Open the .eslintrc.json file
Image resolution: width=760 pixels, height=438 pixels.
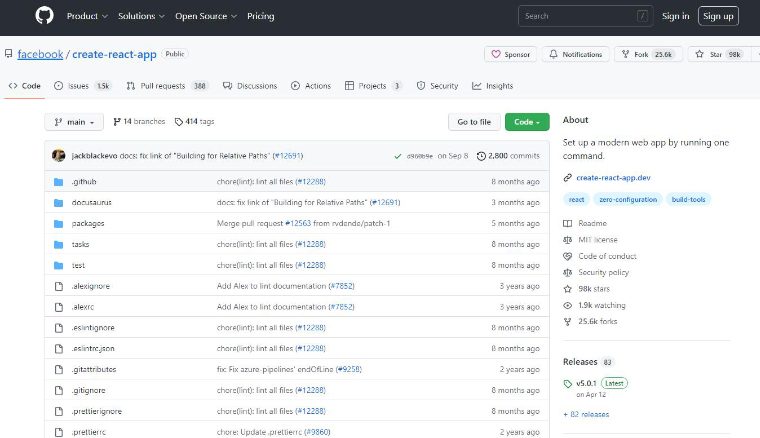(x=93, y=349)
